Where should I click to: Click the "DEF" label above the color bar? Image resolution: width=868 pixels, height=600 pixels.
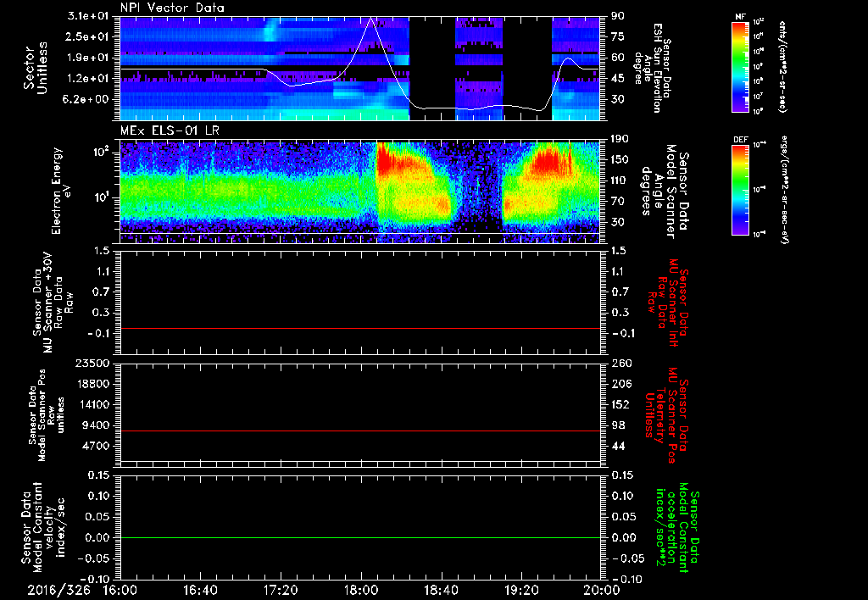click(740, 140)
